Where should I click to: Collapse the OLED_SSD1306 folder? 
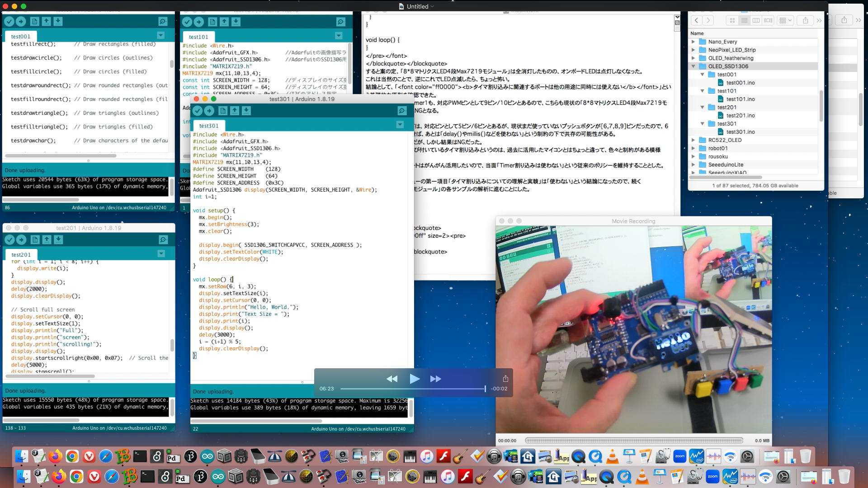coord(693,66)
